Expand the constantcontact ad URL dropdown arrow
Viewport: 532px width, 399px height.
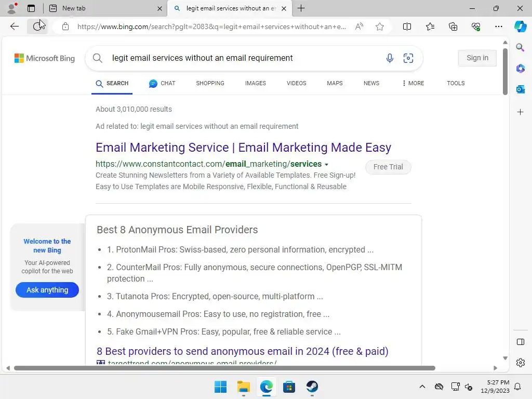click(326, 165)
